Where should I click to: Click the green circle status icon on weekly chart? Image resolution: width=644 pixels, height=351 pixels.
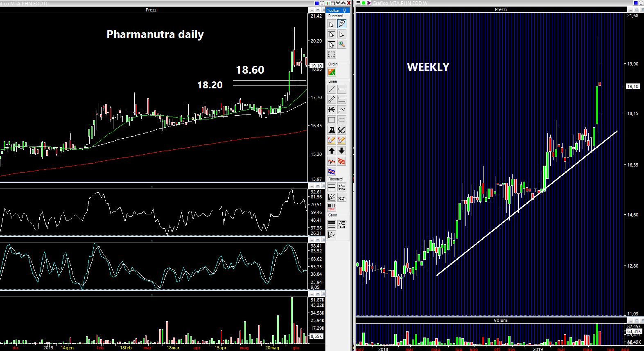click(x=364, y=3)
